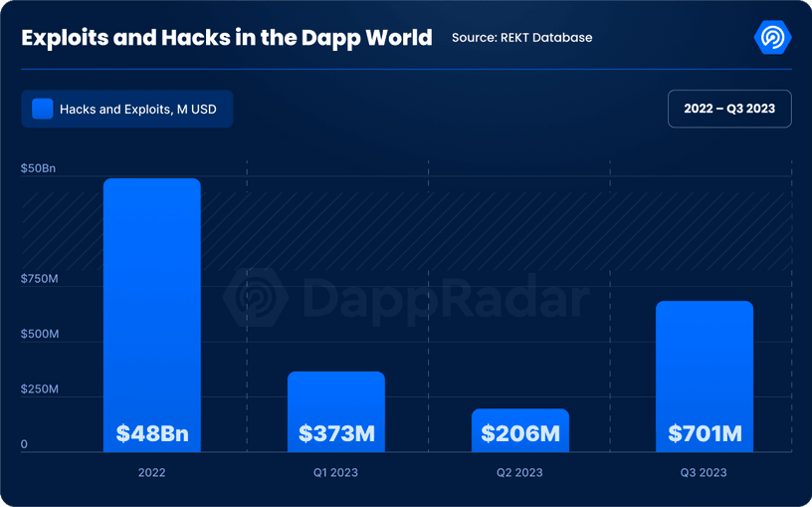
Task: Open the 2022 – Q3 2023 range selector
Action: coord(729,109)
